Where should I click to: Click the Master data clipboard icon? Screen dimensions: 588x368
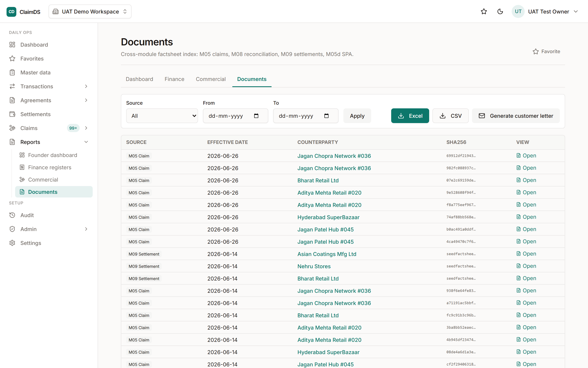[12, 72]
